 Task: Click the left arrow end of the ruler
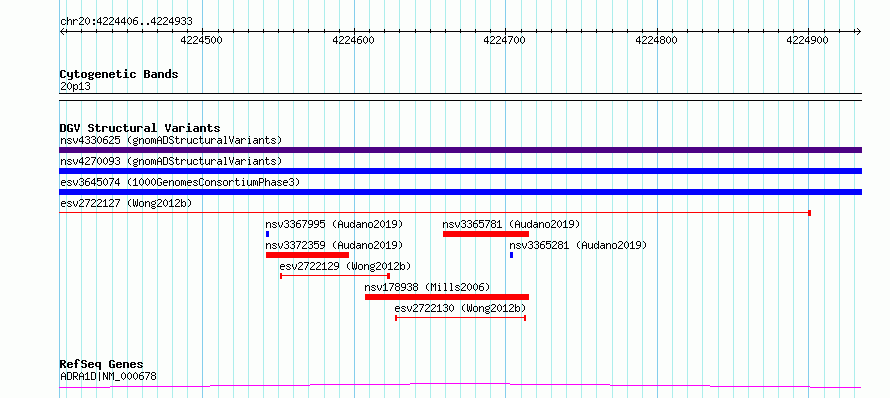tap(62, 32)
